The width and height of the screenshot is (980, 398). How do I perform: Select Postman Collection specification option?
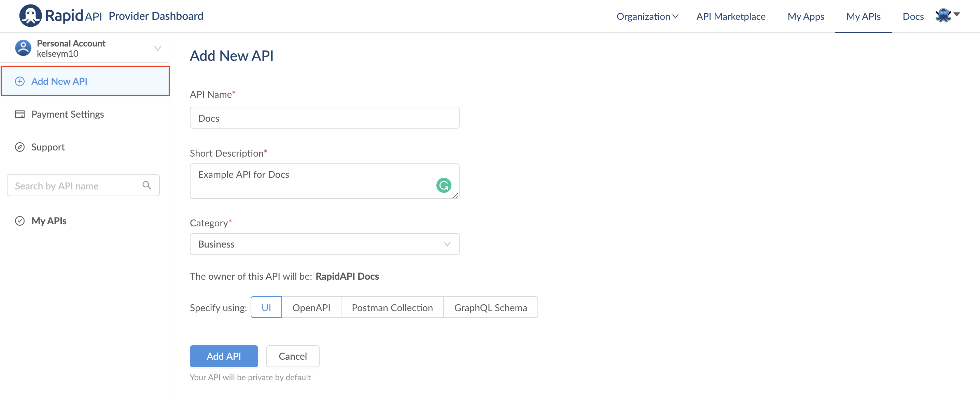[x=392, y=307]
